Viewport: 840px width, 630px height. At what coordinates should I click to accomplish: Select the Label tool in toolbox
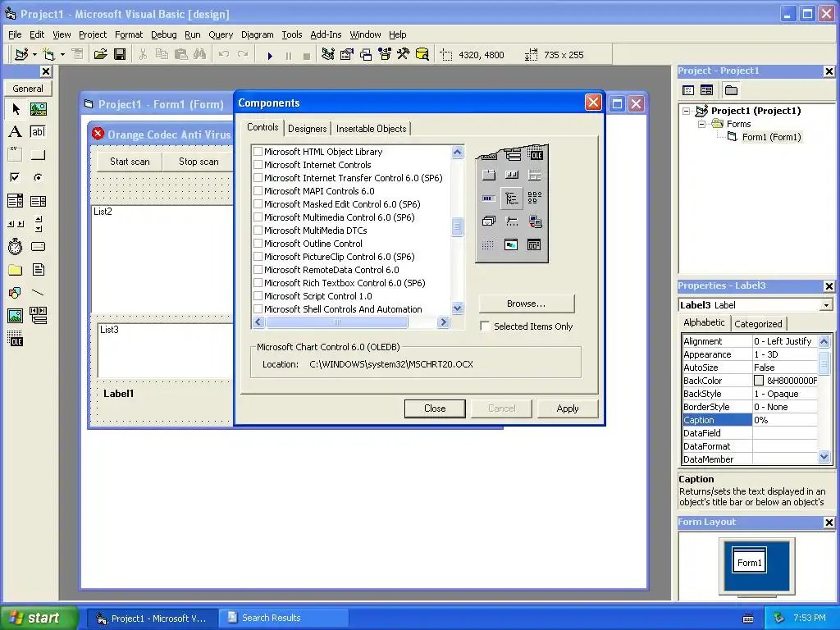coord(16,132)
